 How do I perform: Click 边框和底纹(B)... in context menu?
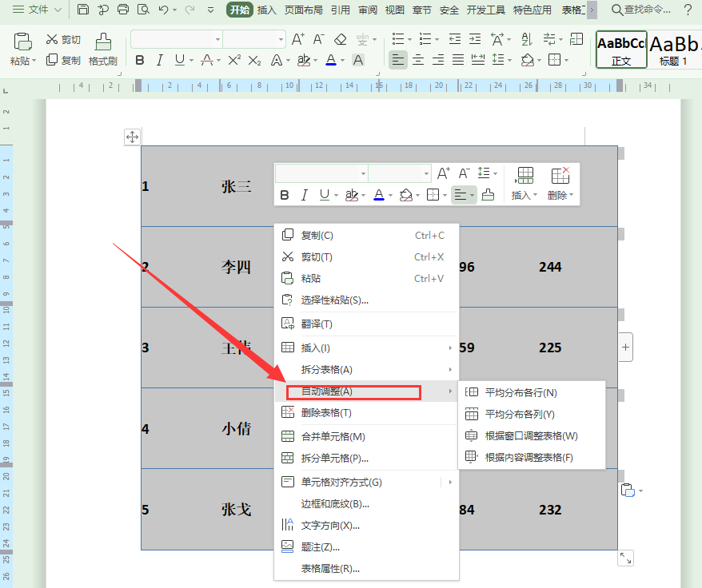[366, 504]
